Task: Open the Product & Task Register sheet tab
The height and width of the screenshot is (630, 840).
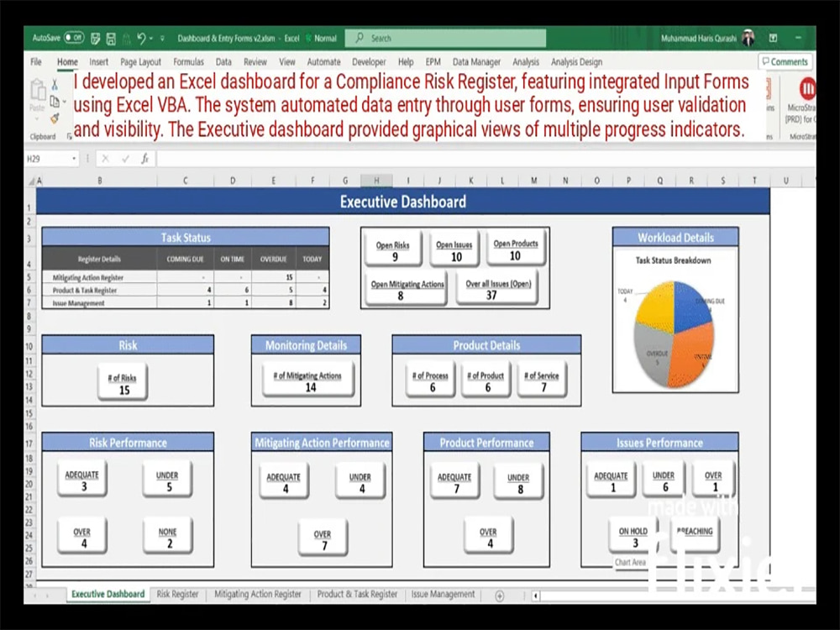Action: point(357,594)
